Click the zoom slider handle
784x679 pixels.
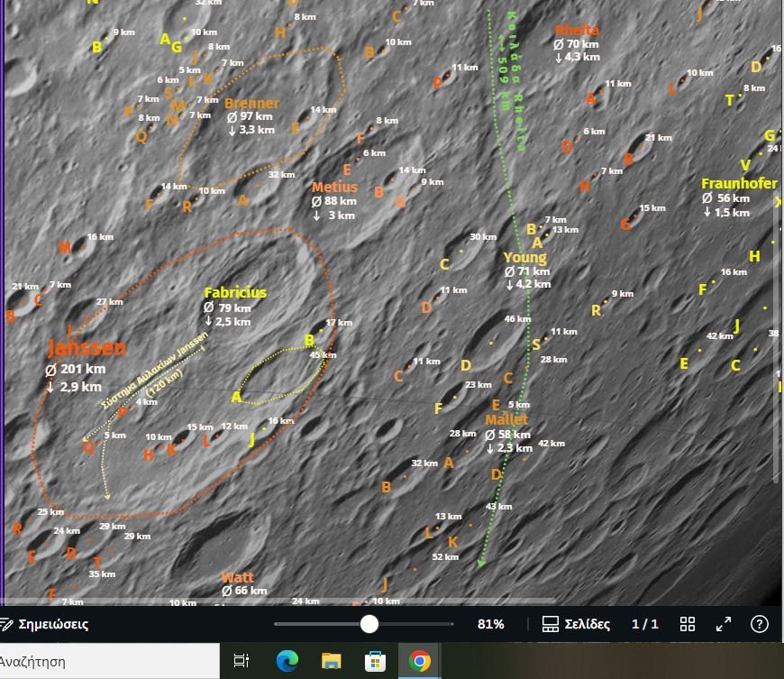click(369, 624)
